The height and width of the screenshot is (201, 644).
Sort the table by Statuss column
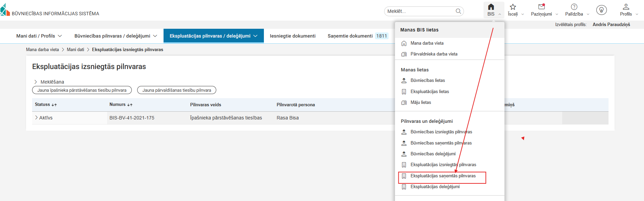click(54, 105)
